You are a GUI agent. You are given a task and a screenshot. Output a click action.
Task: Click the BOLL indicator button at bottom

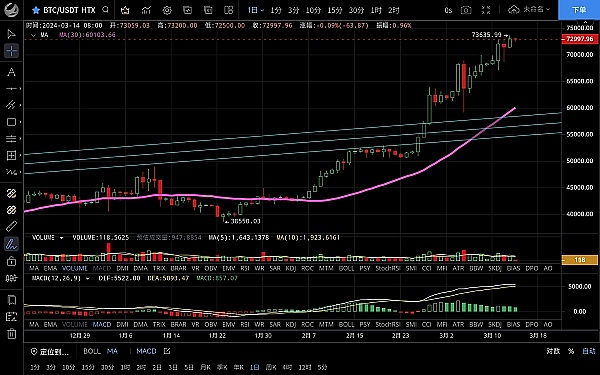pyautogui.click(x=92, y=351)
